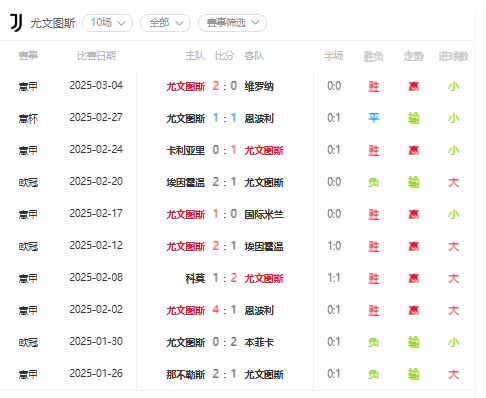Viewport: 486px width, 398px height.
Task: Click the 0:2 score versus 本菲卡
Action: 225,342
